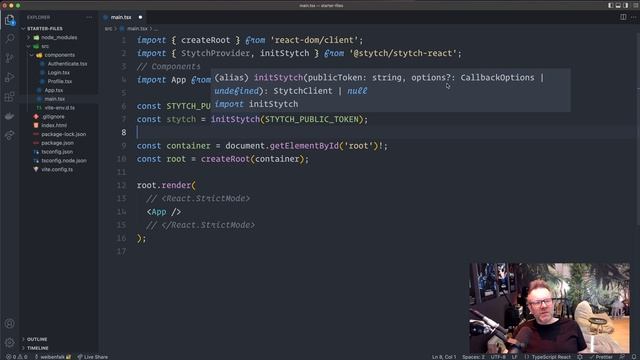The image size is (640, 360).
Task: Toggle the primary side bar layout icon
Action: pos(610,5)
